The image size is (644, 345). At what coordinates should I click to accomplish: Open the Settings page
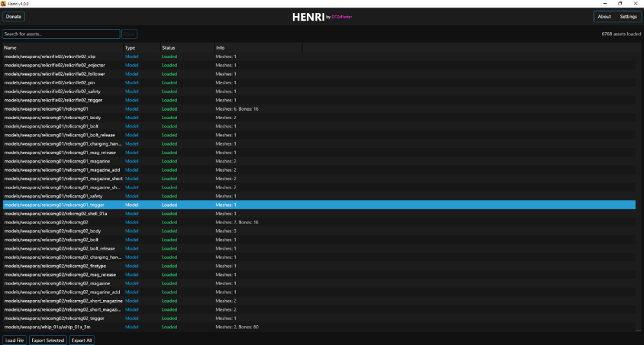[628, 17]
